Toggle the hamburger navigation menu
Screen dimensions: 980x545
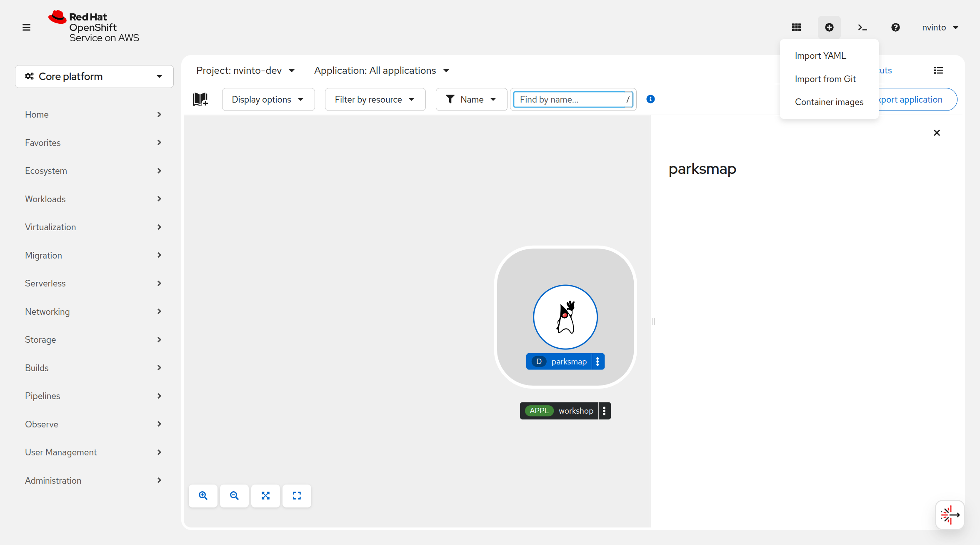pyautogui.click(x=26, y=28)
